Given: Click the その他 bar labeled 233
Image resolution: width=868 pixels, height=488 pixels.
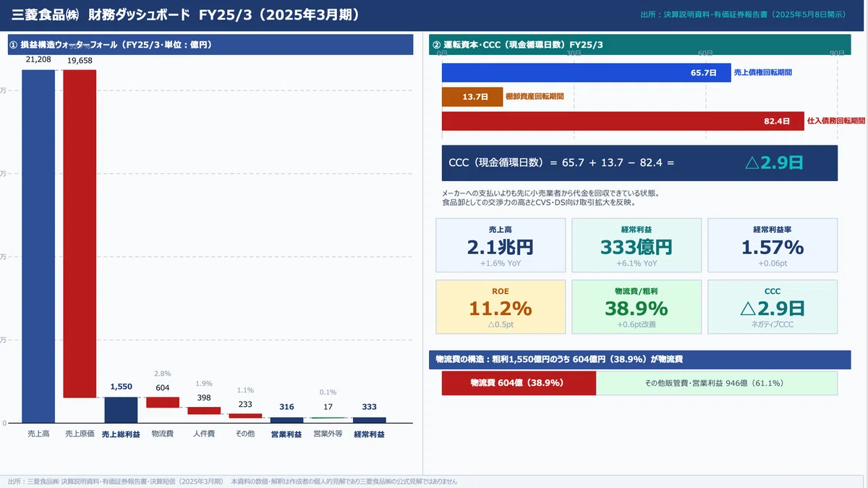Looking at the screenshot, I should click(245, 416).
